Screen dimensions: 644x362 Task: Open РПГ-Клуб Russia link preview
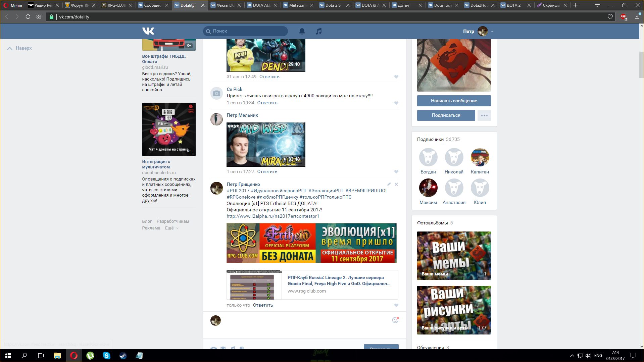312,285
